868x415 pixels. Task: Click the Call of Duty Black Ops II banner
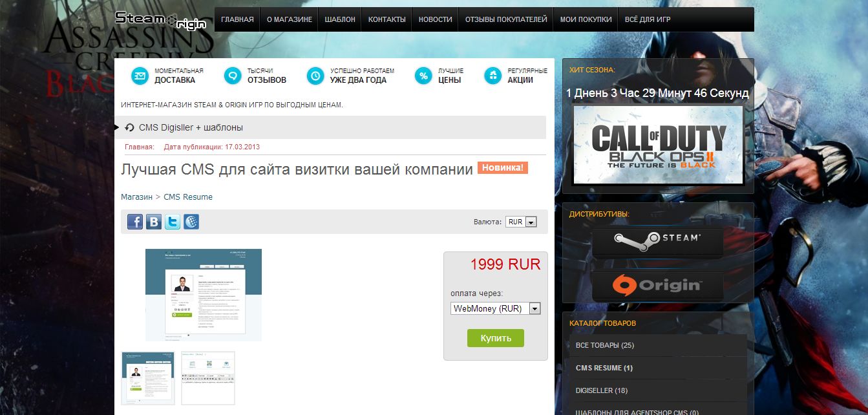(x=658, y=146)
